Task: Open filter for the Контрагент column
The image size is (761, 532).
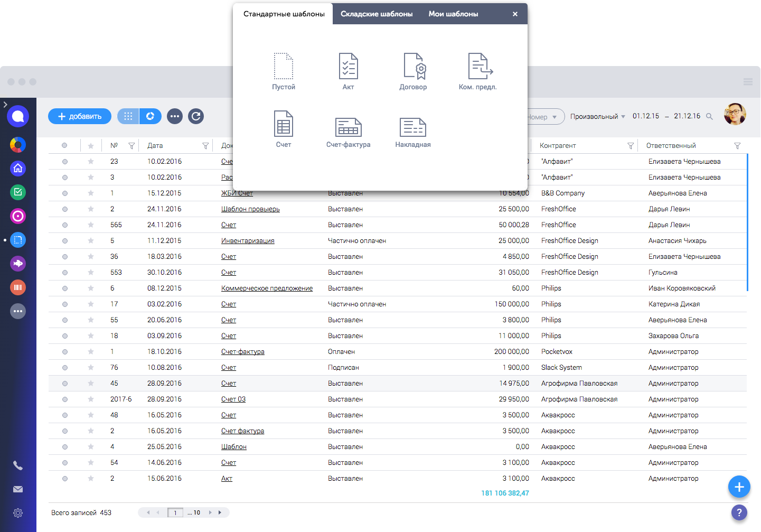Action: pos(631,146)
